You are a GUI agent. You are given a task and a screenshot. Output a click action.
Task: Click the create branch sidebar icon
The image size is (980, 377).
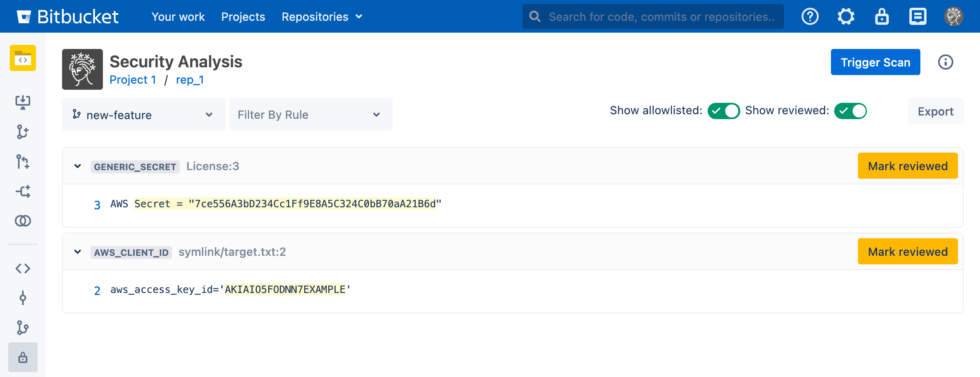pyautogui.click(x=23, y=132)
